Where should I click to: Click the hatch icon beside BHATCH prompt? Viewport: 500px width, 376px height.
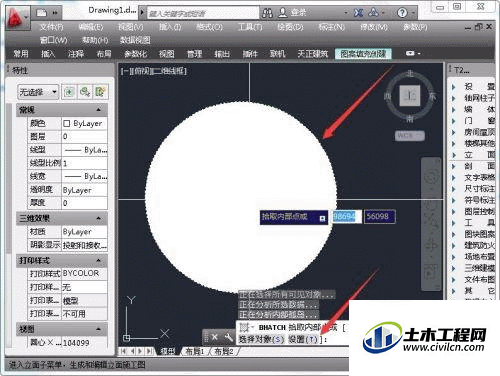coord(244,328)
